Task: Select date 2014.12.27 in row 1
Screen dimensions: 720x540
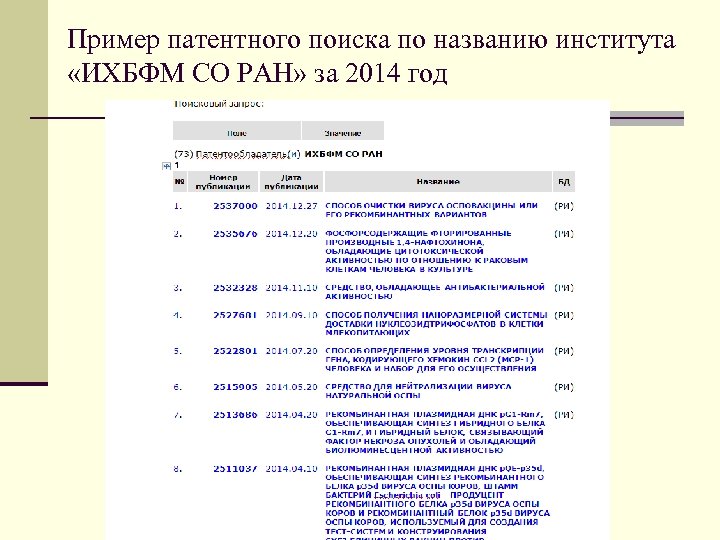Action: (292, 206)
